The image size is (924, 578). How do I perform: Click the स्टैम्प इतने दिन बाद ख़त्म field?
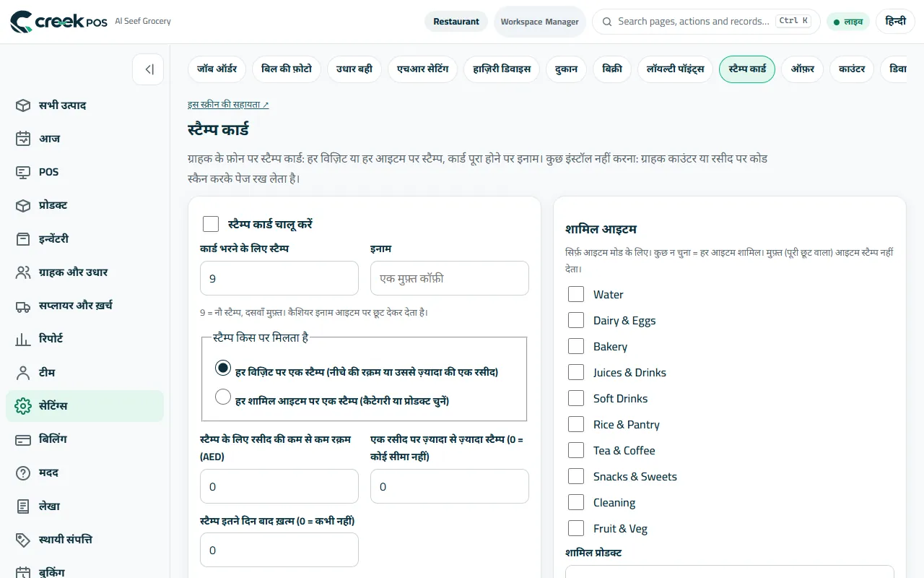click(x=279, y=550)
